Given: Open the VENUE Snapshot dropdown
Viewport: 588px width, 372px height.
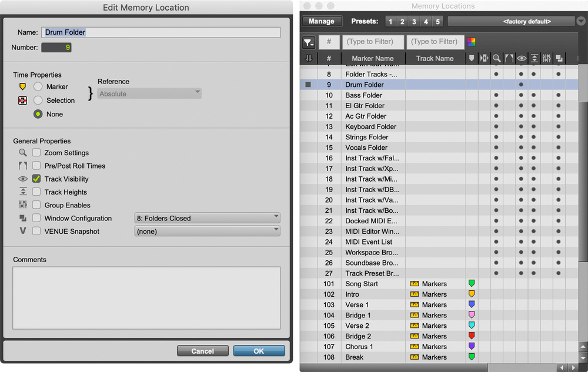Looking at the screenshot, I should [207, 232].
